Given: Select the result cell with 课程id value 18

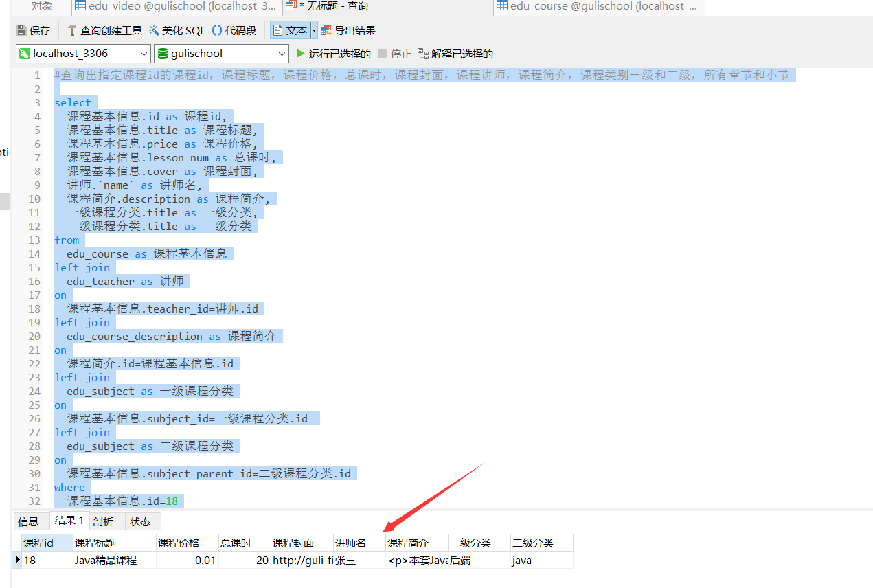Looking at the screenshot, I should pyautogui.click(x=47, y=560).
